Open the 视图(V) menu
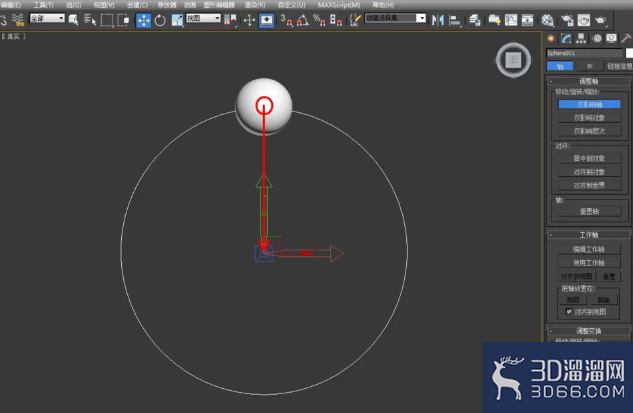The width and height of the screenshot is (633, 413). (x=104, y=5)
